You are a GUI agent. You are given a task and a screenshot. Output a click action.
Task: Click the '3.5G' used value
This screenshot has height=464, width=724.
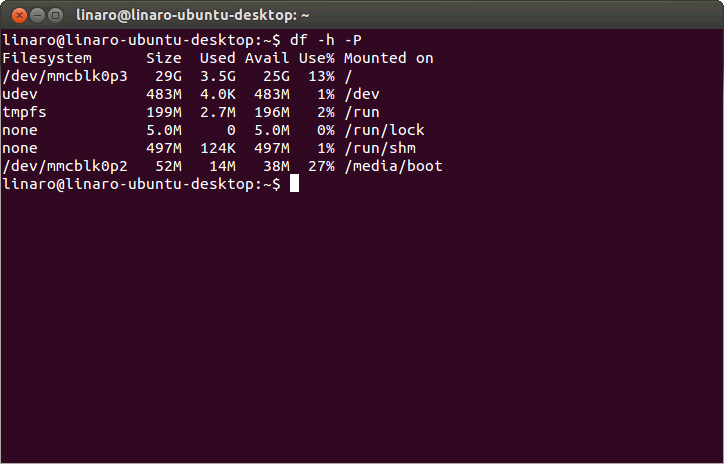[x=217, y=76]
